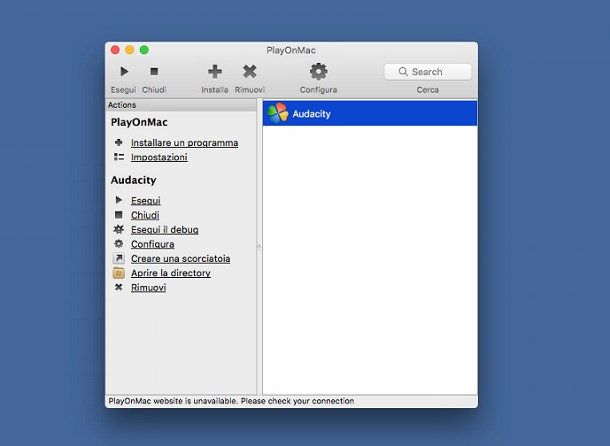
Task: Click the Esegui label under the toolbar play icon
Action: [x=123, y=90]
